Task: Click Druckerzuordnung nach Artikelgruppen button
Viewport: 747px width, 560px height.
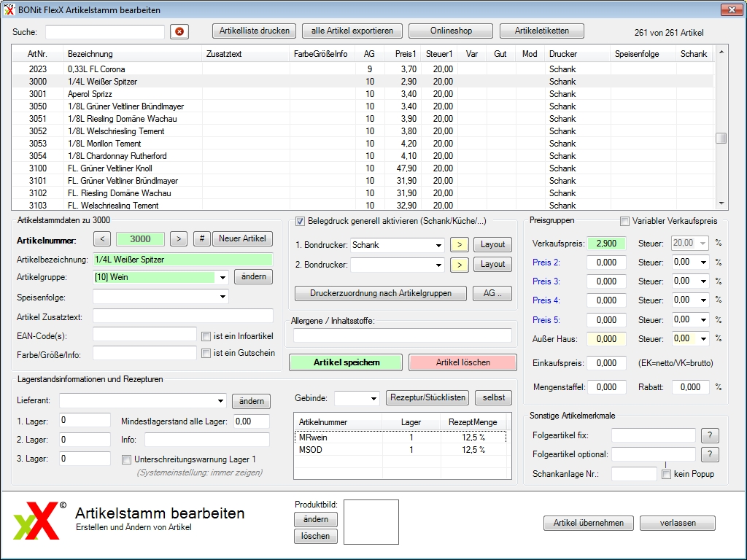Action: pyautogui.click(x=381, y=293)
